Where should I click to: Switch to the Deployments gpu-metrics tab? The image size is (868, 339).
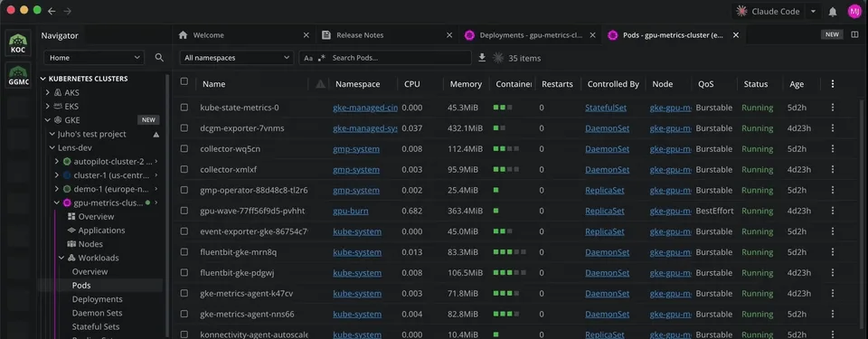click(531, 35)
